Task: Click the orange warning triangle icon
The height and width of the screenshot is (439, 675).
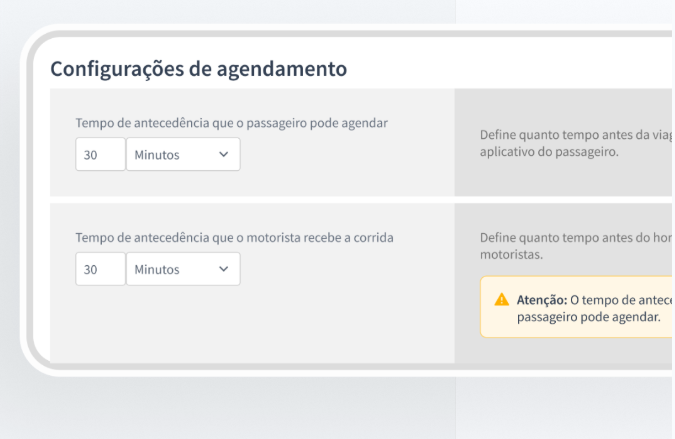Action: click(501, 300)
